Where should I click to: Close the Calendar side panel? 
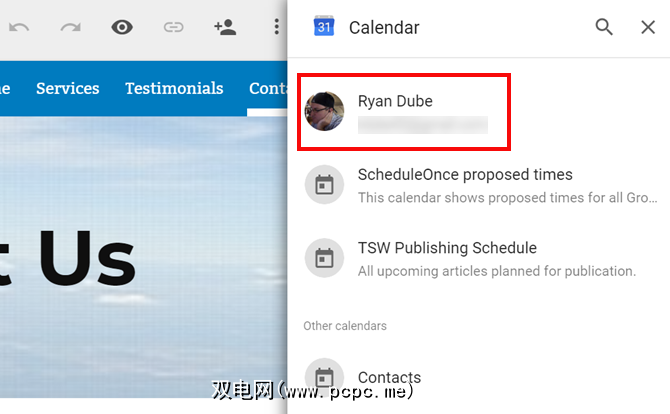click(648, 27)
